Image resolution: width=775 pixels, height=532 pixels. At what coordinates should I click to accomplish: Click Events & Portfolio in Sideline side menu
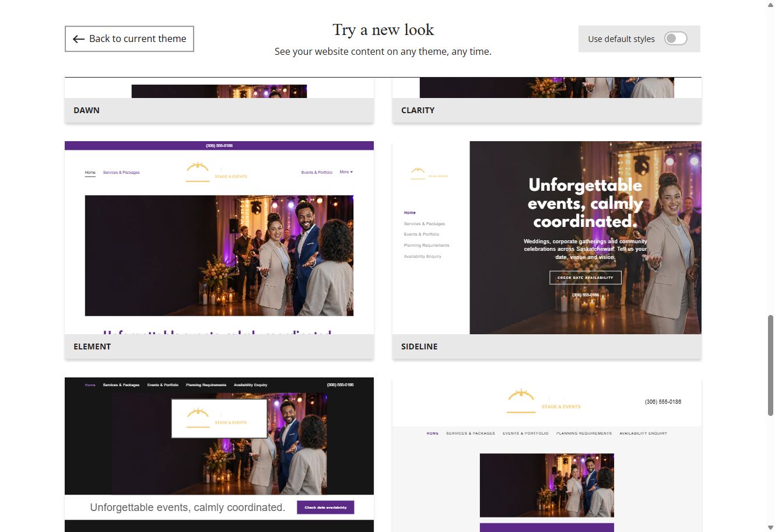click(x=421, y=235)
